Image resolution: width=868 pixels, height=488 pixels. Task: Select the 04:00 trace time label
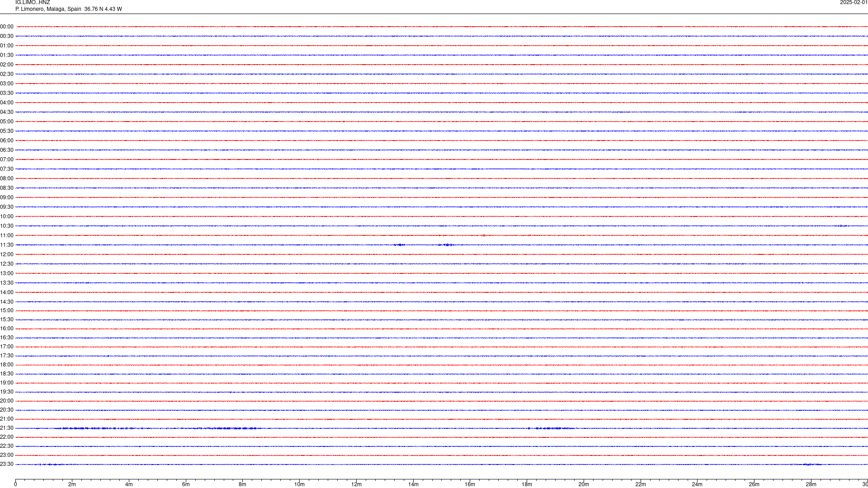pyautogui.click(x=7, y=103)
